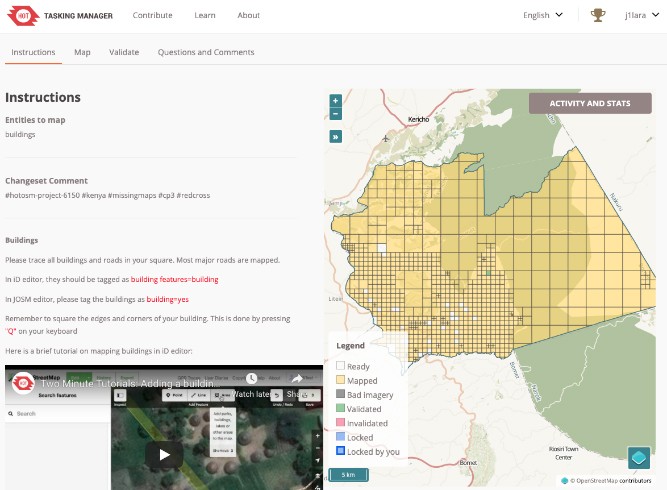
Task: Click the Watch later clock icon
Action: tap(253, 379)
